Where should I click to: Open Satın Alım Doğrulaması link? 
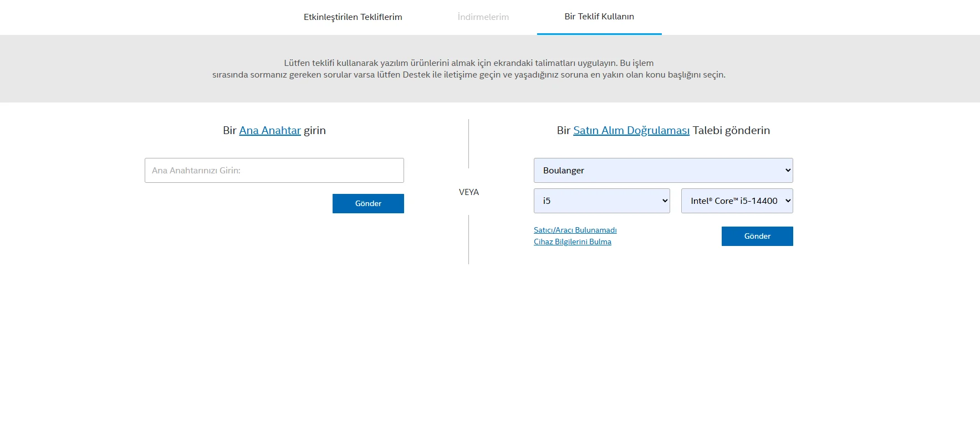631,130
